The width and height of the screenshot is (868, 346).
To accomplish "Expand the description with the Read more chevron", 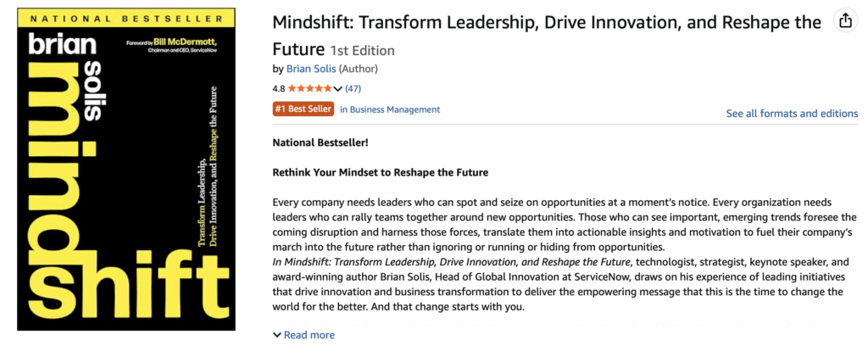I will click(x=304, y=335).
